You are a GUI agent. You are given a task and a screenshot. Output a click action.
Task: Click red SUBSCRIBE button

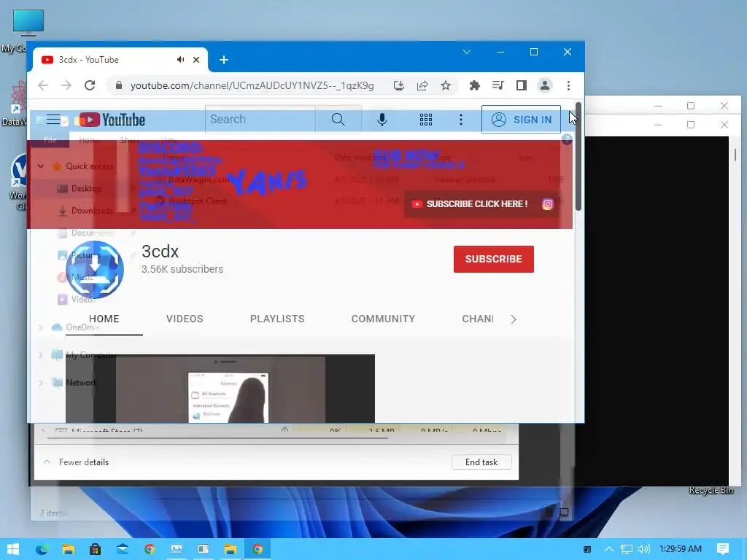point(494,259)
